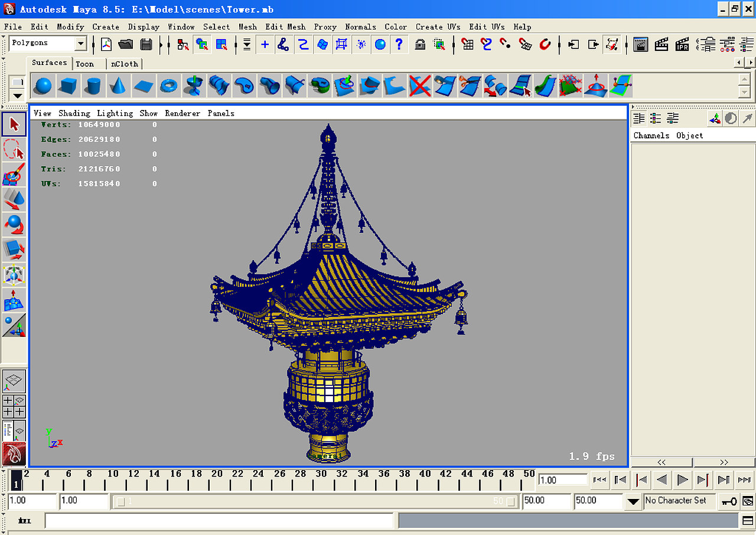Toggle Snap to Curves
Screen dimensions: 756x535
coord(487,44)
